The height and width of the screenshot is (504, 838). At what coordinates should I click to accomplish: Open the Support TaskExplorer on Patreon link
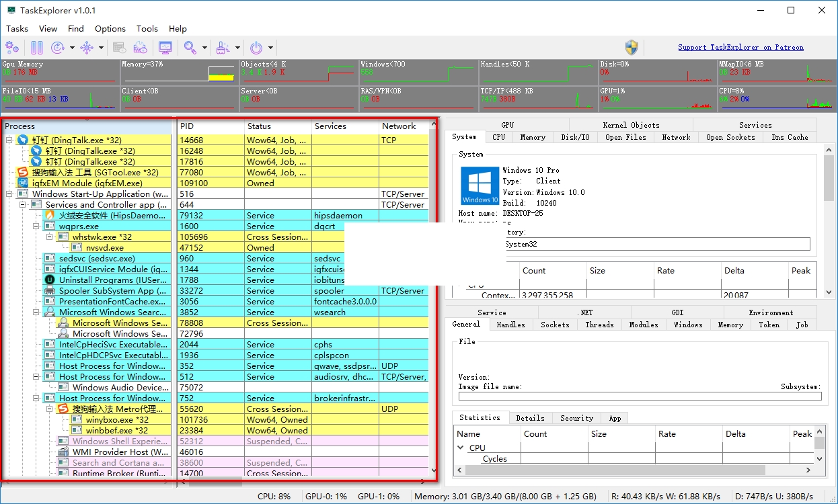point(740,48)
